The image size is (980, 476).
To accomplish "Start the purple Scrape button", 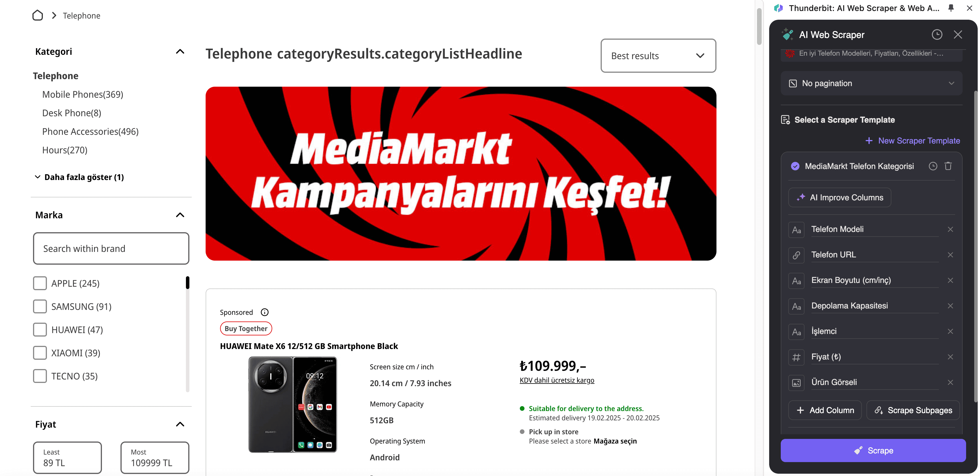I will point(873,450).
